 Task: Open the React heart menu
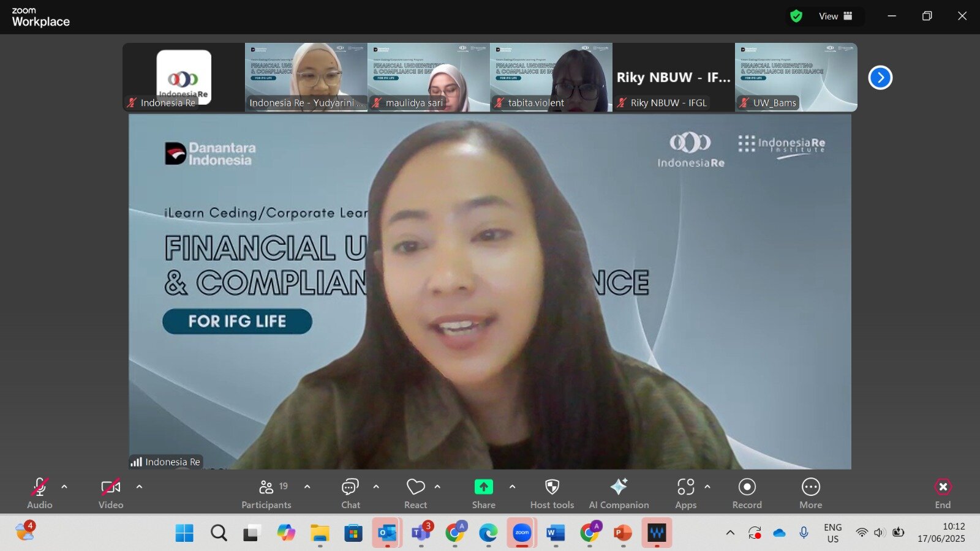pos(416,493)
